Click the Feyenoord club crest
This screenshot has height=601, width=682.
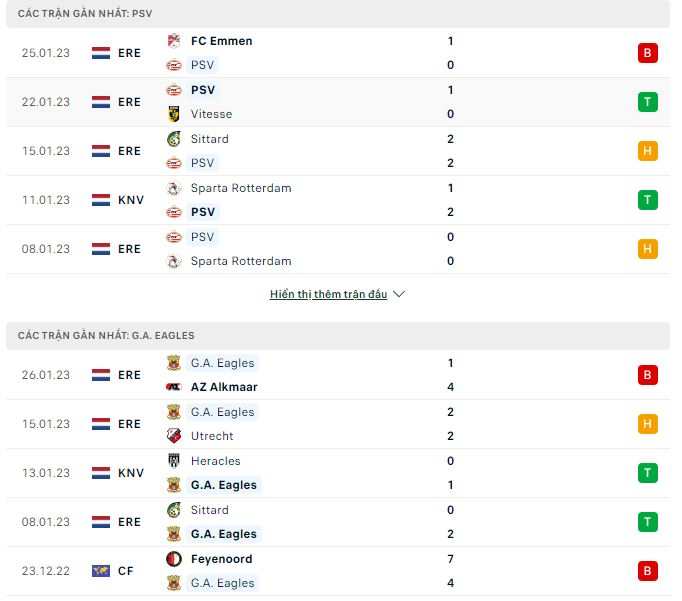(x=174, y=559)
